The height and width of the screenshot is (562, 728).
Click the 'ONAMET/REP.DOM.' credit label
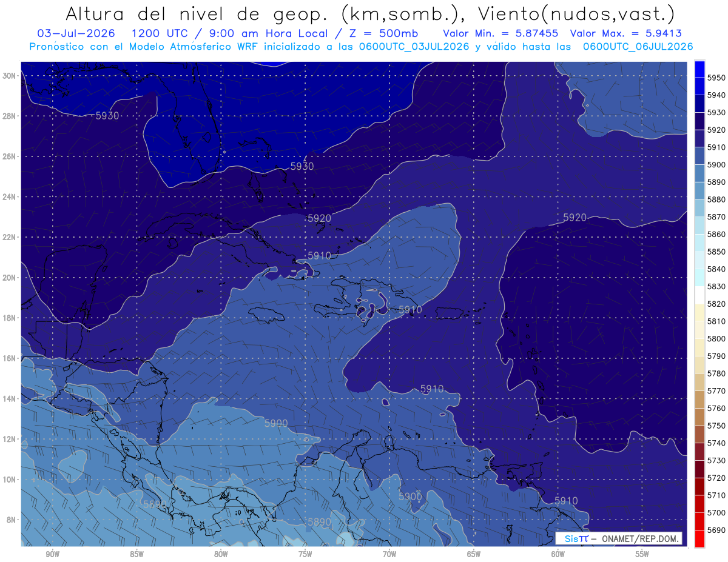tap(641, 538)
